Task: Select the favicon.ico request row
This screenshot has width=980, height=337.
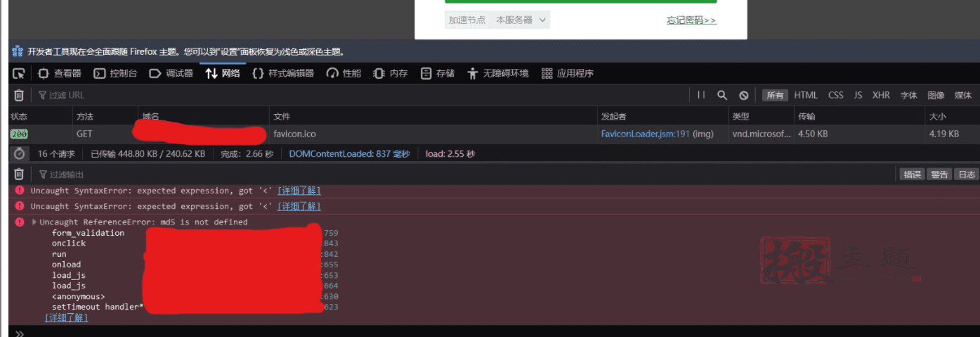Action: pyautogui.click(x=494, y=134)
